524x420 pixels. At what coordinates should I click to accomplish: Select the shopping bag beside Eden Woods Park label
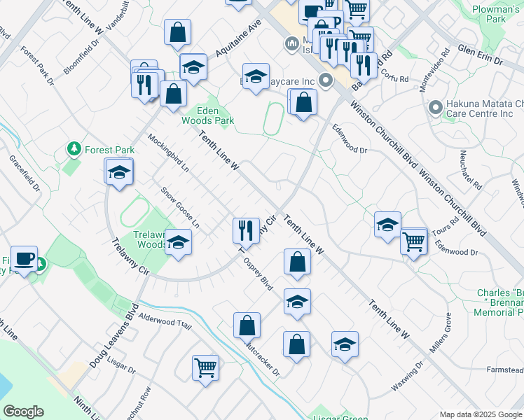coord(173,94)
